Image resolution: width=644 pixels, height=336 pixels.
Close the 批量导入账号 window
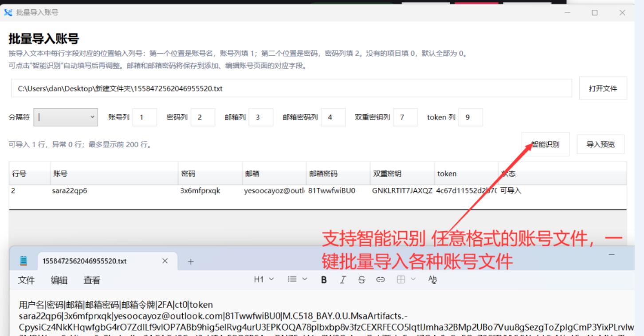tap(622, 13)
